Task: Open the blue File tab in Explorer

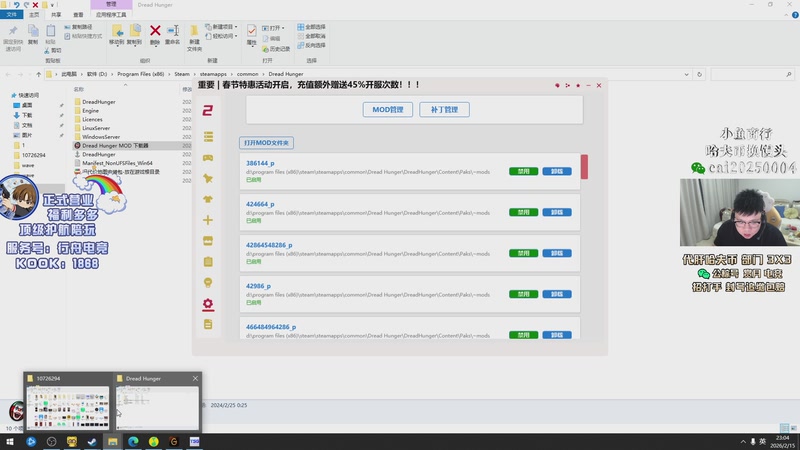Action: [11, 15]
